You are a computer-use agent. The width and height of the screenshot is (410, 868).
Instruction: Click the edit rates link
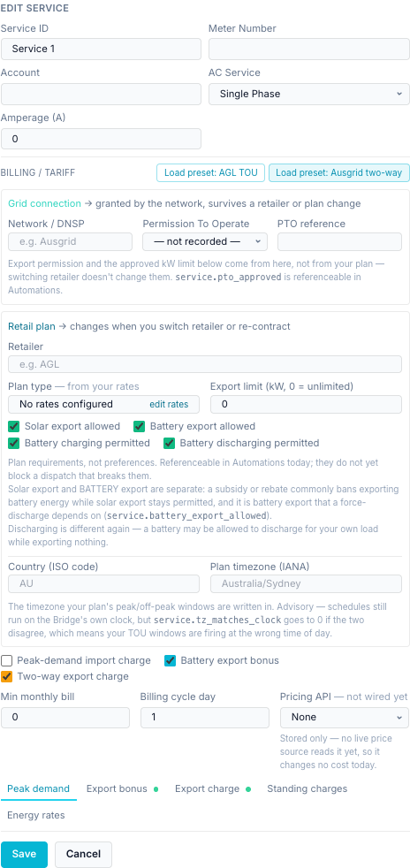169,404
